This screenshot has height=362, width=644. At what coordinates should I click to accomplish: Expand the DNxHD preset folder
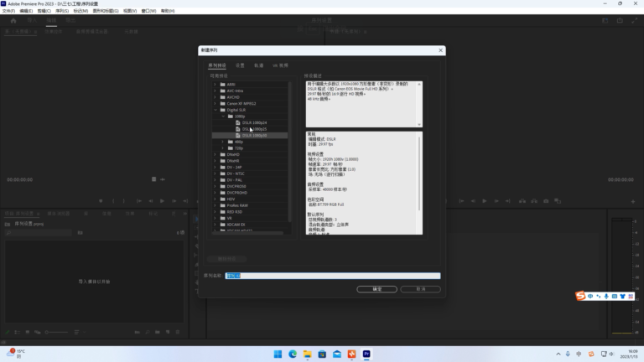click(x=215, y=155)
